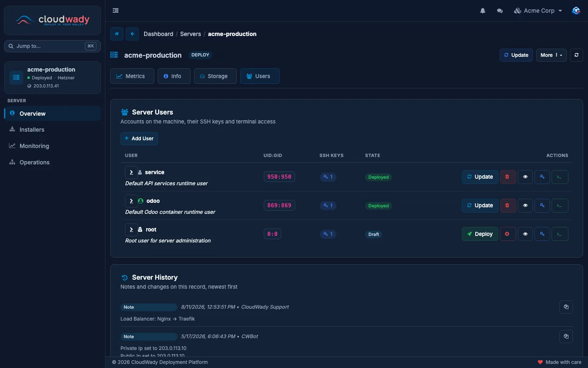Go back with arrow button

pos(132,34)
